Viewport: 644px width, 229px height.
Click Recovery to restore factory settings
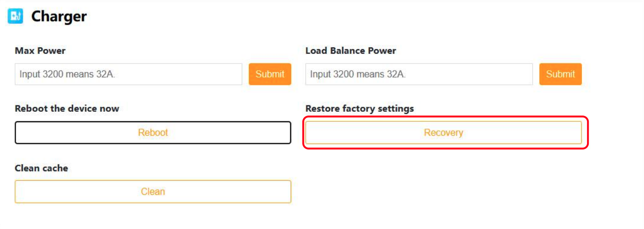pos(443,133)
